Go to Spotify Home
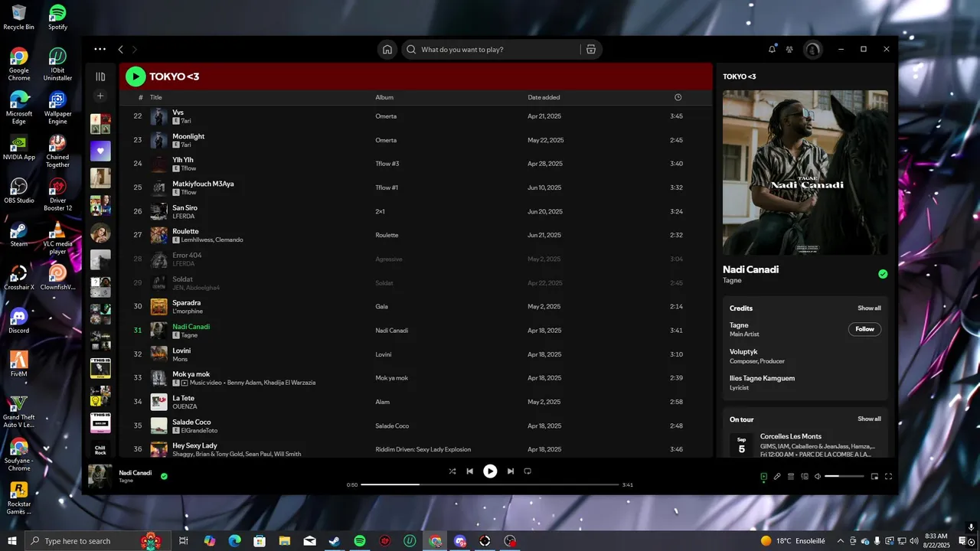 click(x=387, y=50)
